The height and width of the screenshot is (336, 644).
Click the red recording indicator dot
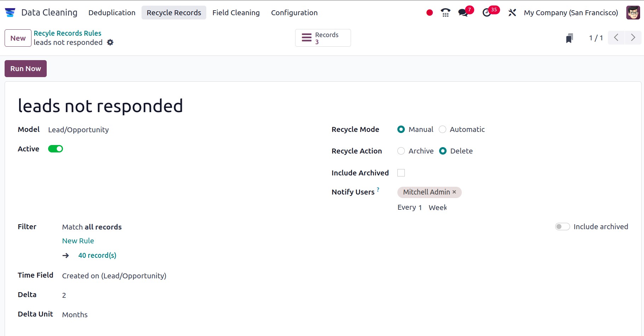(429, 12)
